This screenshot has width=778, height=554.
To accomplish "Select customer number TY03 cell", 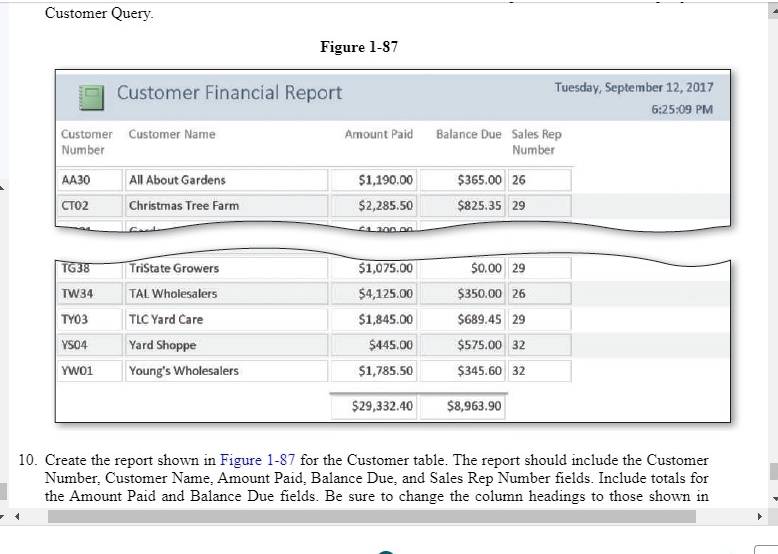I will (90, 319).
